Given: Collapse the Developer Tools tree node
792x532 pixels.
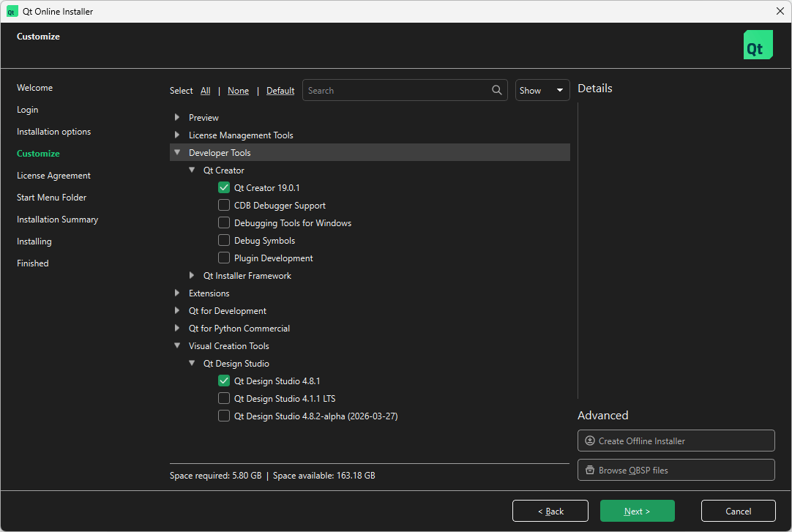Looking at the screenshot, I should [177, 152].
